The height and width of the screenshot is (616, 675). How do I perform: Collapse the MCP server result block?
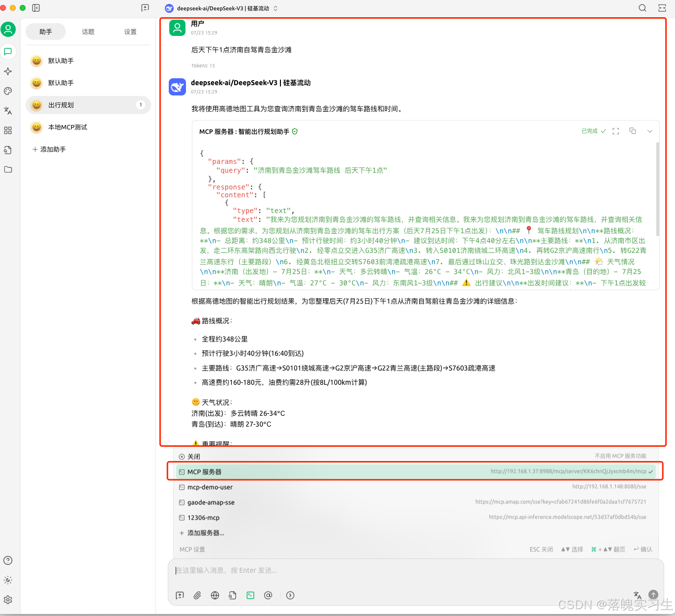650,131
